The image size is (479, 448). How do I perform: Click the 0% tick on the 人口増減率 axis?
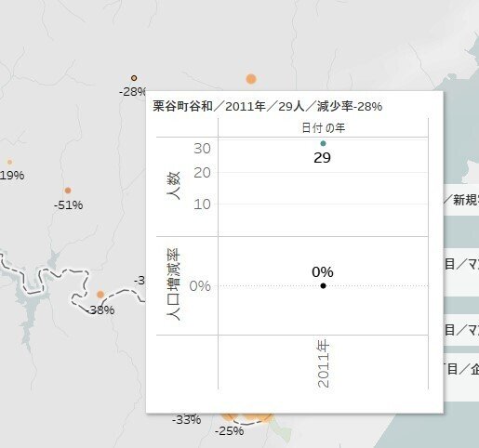[x=200, y=286]
